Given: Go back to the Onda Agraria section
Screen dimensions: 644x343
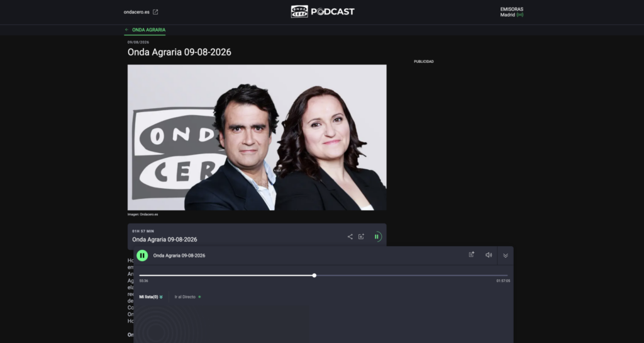Looking at the screenshot, I should coord(145,30).
